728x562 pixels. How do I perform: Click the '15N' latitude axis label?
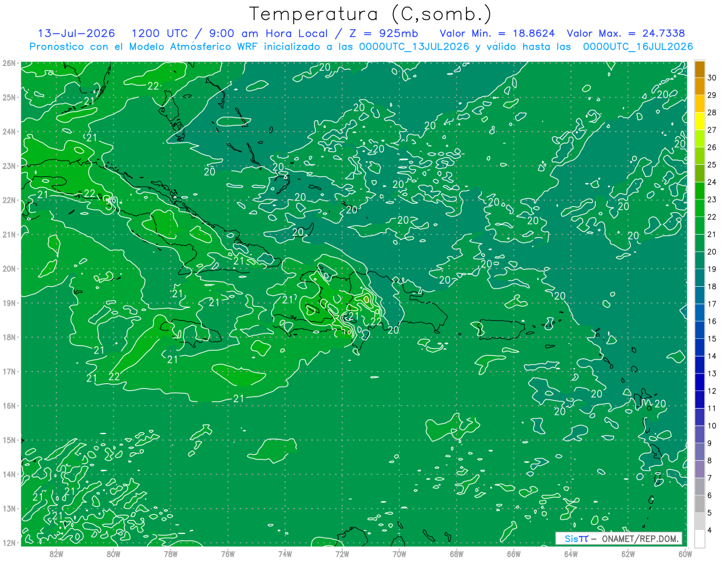[x=8, y=440]
